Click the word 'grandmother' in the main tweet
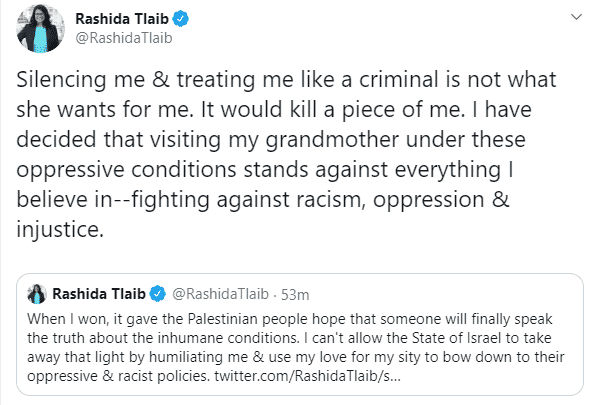The width and height of the screenshot is (595, 405). point(332,140)
